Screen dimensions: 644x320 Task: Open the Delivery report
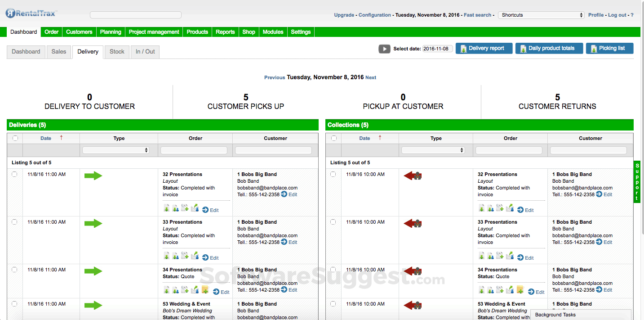484,48
